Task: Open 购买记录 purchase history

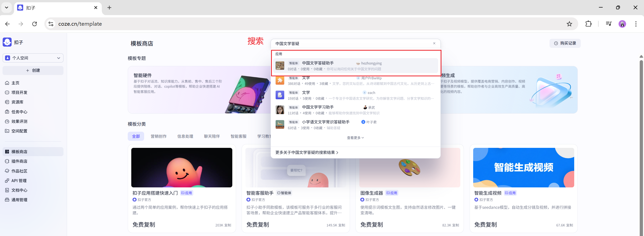Action: tap(565, 43)
